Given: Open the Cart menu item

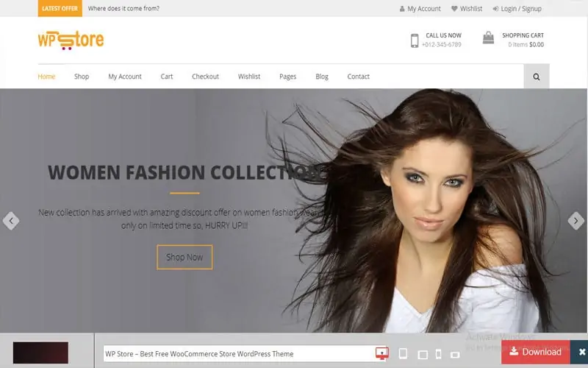Looking at the screenshot, I should [167, 77].
